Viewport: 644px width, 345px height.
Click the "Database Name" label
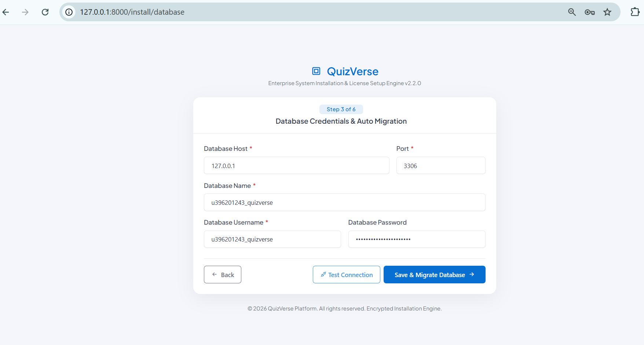coord(227,186)
